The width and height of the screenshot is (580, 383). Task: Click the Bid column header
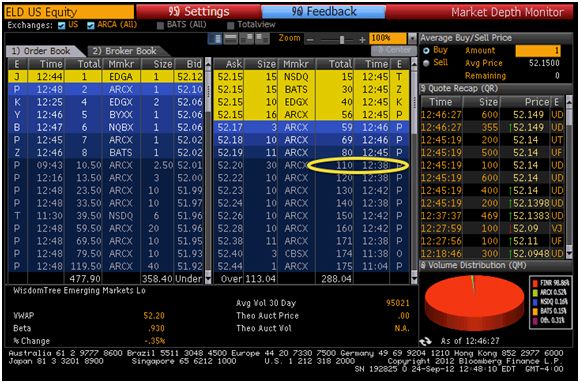[189, 64]
